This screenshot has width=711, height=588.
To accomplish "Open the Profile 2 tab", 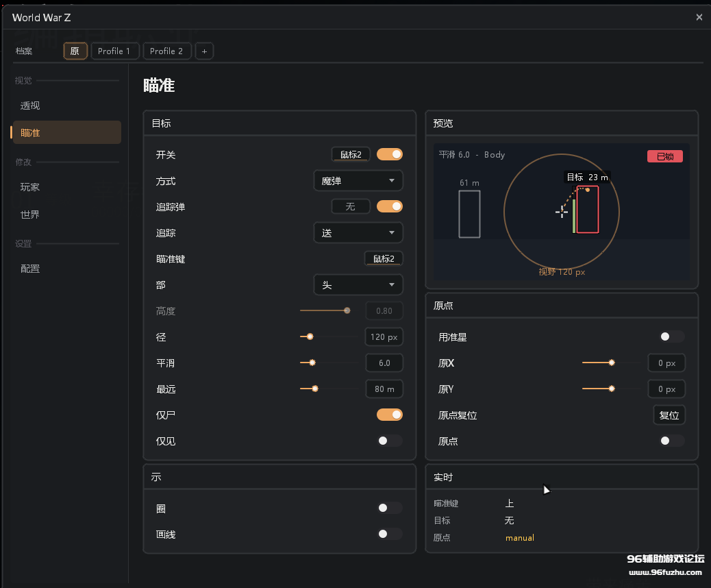I will pyautogui.click(x=166, y=51).
